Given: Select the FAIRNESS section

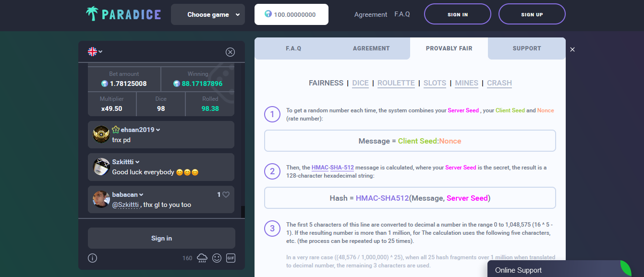Looking at the screenshot, I should (326, 83).
